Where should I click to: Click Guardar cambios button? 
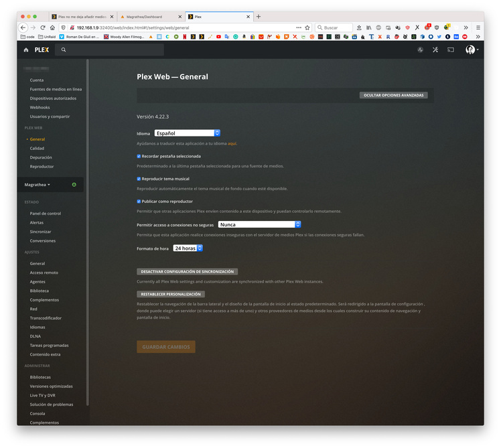(166, 347)
